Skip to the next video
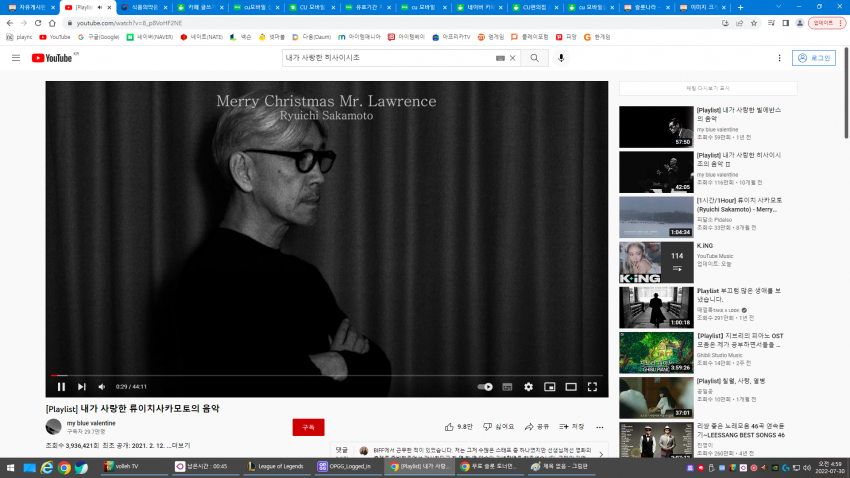The height and width of the screenshot is (478, 850). pyautogui.click(x=81, y=386)
